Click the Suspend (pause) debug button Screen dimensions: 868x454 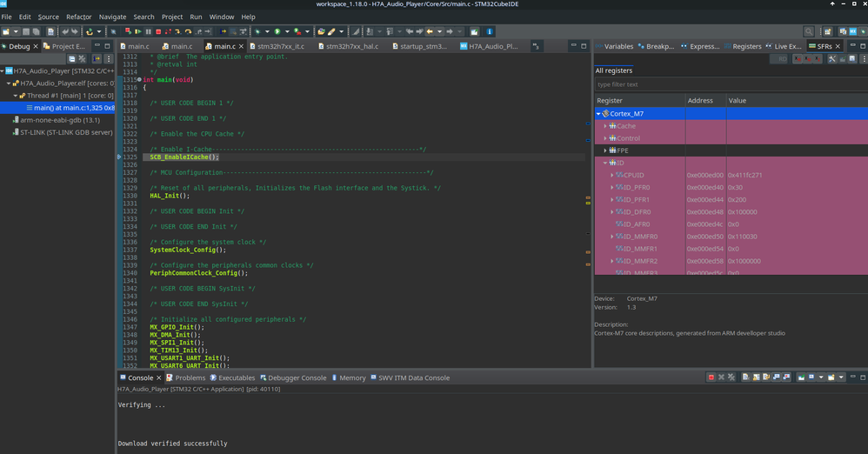click(149, 31)
